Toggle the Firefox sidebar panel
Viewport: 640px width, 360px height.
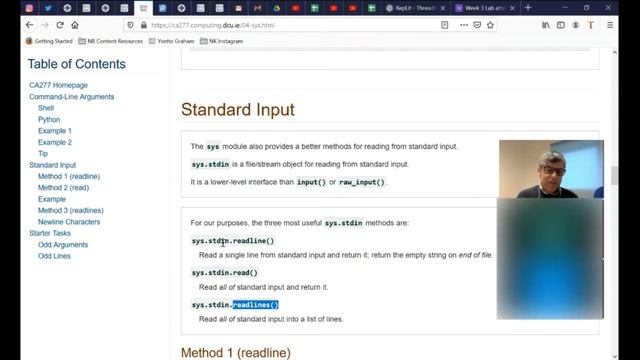561,25
